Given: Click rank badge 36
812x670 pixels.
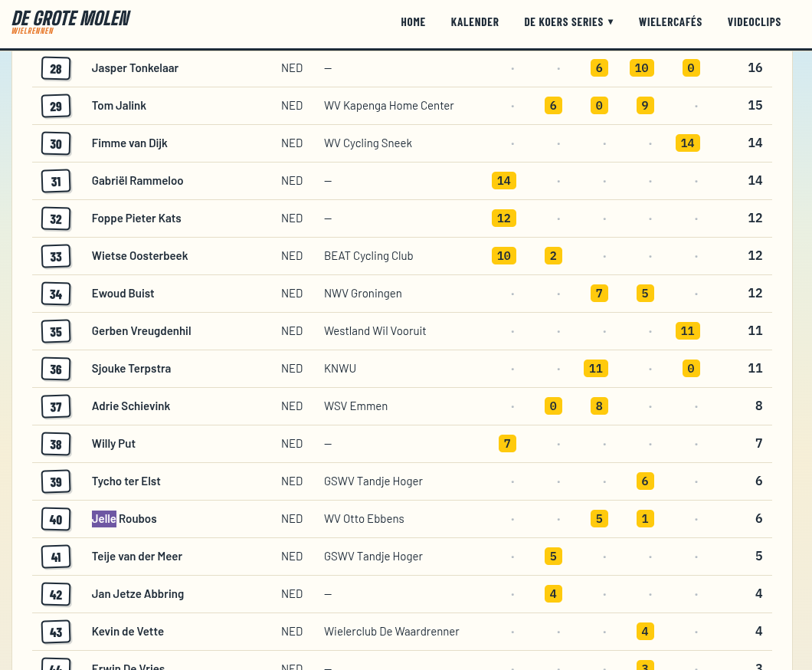Looking at the screenshot, I should pyautogui.click(x=56, y=369).
